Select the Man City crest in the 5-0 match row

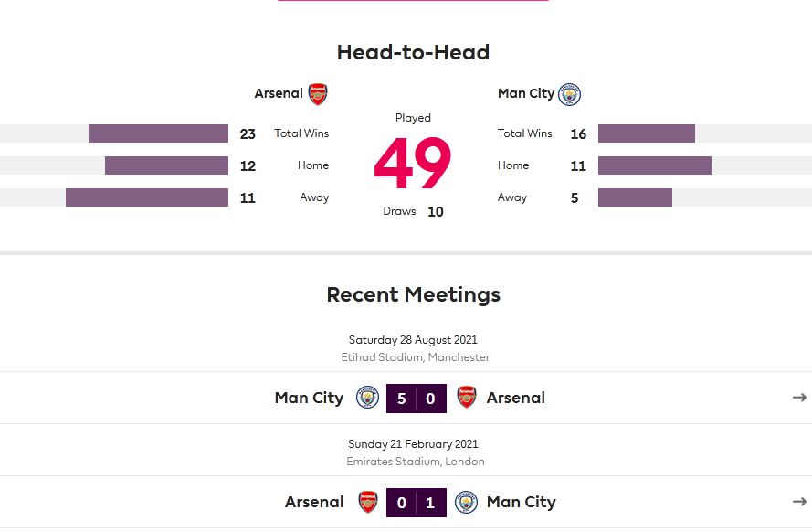tap(367, 397)
